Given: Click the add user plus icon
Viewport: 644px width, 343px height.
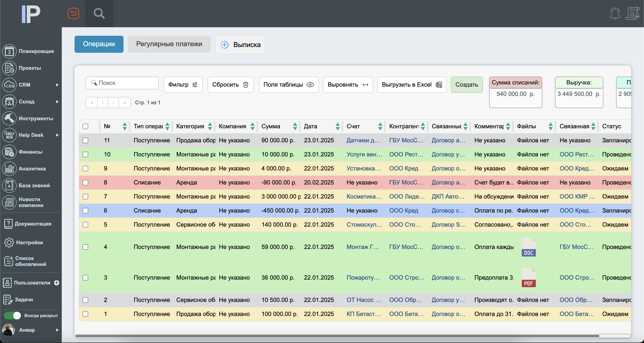Looking at the screenshot, I should click(x=57, y=283).
